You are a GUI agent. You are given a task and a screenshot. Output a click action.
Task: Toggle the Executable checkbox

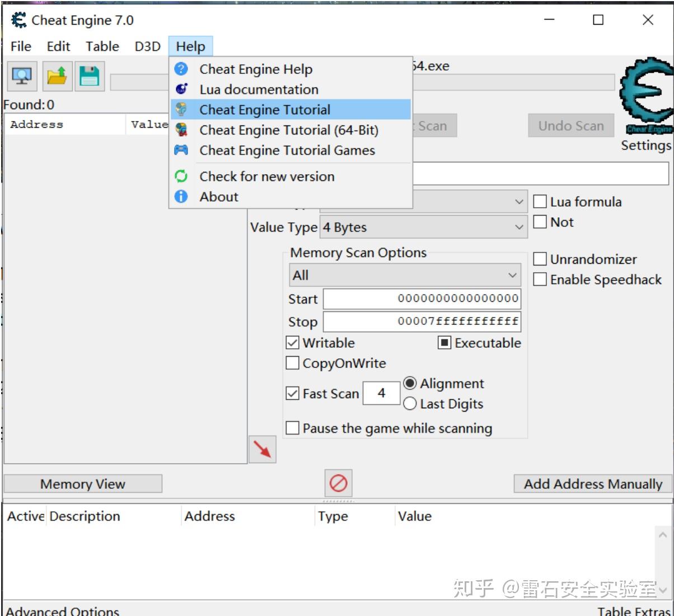coord(444,343)
